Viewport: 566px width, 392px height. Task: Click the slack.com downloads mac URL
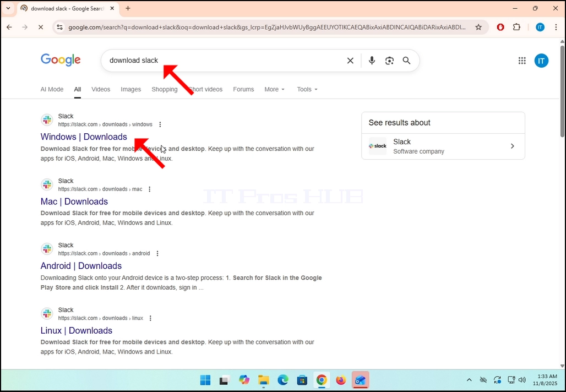tap(100, 189)
